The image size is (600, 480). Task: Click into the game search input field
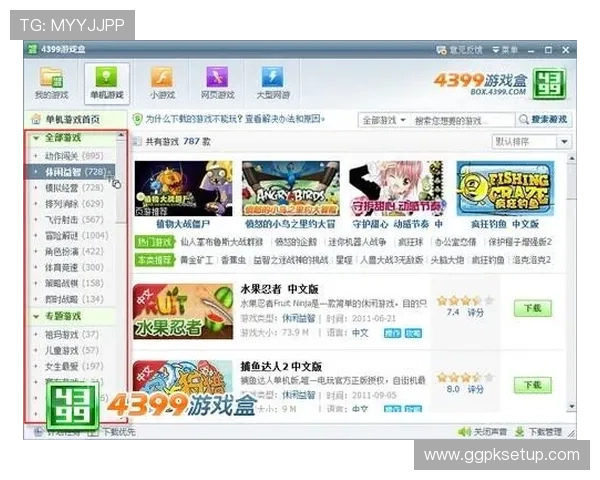pyautogui.click(x=462, y=120)
